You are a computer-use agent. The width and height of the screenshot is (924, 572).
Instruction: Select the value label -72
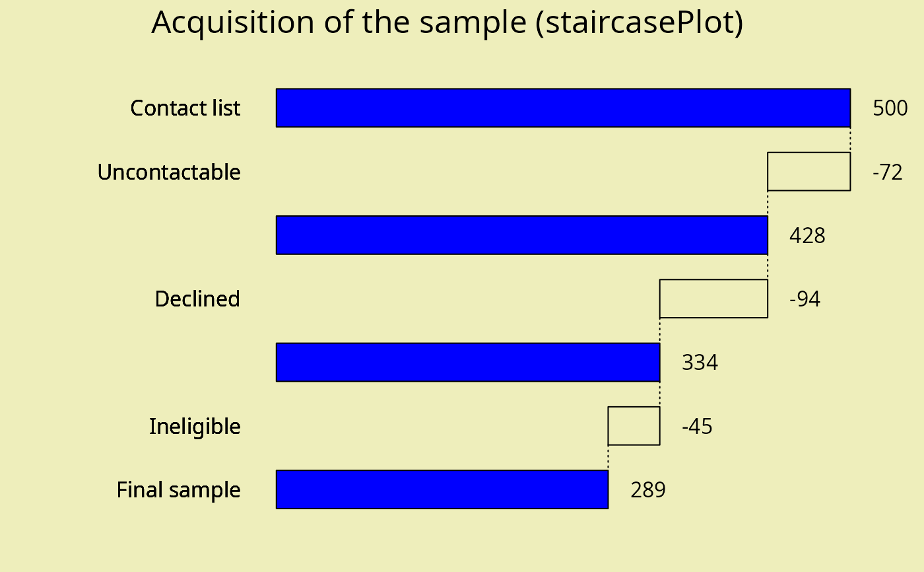[x=887, y=172]
